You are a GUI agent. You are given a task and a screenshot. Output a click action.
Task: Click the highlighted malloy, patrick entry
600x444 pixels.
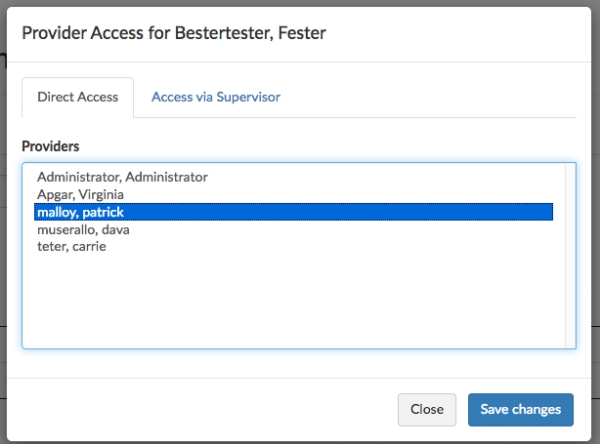click(293, 212)
